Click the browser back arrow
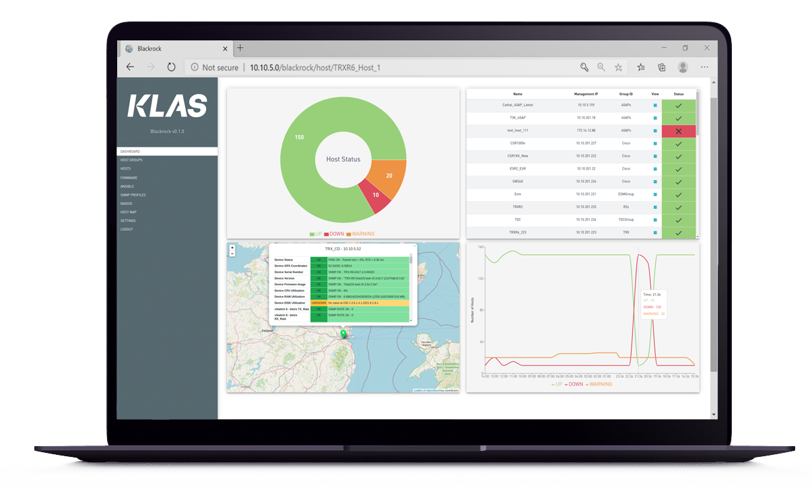The height and width of the screenshot is (504, 812). coord(130,67)
